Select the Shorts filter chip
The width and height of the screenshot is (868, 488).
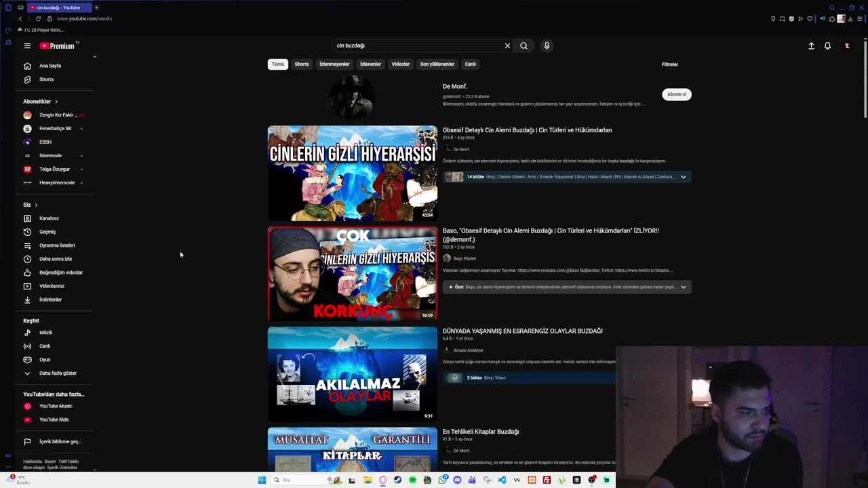(x=302, y=64)
